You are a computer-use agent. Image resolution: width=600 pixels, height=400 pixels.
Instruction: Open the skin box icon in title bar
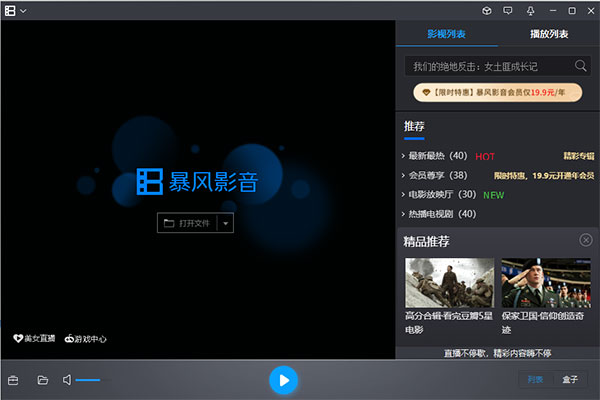click(x=487, y=11)
